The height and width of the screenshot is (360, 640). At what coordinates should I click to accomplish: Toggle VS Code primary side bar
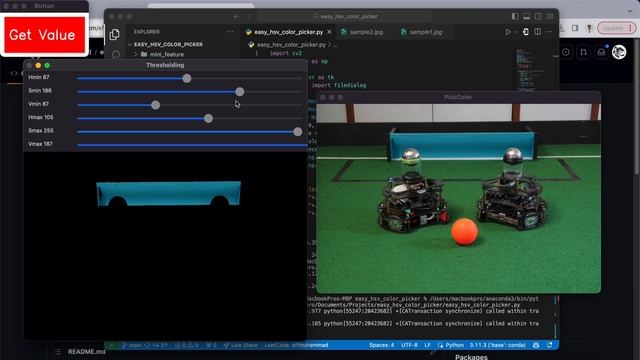point(515,16)
